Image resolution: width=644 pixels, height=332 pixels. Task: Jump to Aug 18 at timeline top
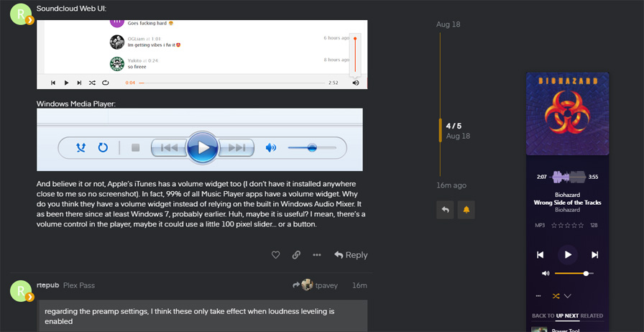pos(448,24)
